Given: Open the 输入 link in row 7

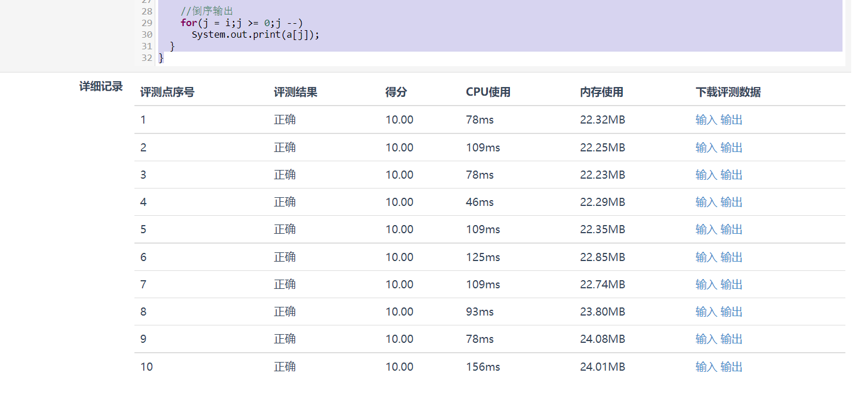Looking at the screenshot, I should [706, 284].
